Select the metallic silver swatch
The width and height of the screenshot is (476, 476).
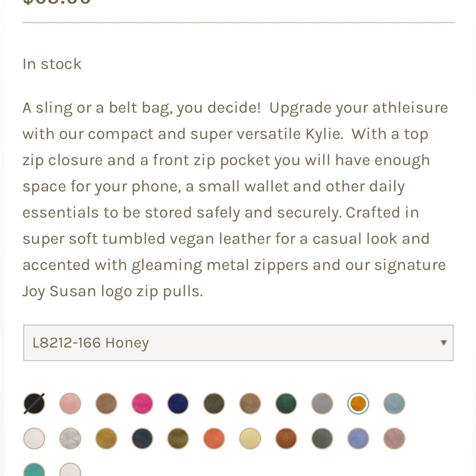(x=70, y=438)
